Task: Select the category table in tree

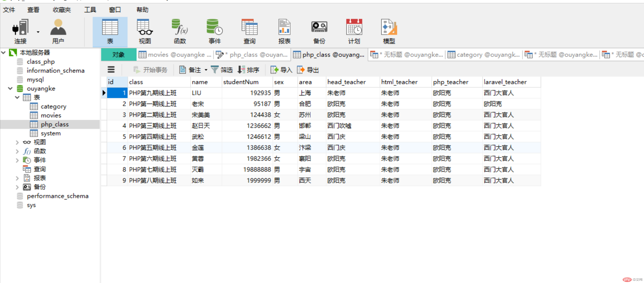Action: click(53, 106)
